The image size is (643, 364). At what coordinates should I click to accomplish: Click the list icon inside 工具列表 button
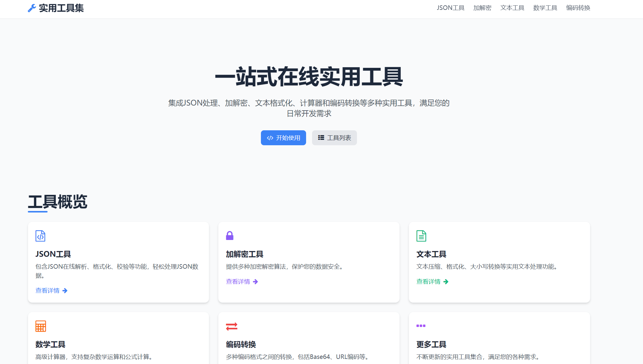(321, 137)
